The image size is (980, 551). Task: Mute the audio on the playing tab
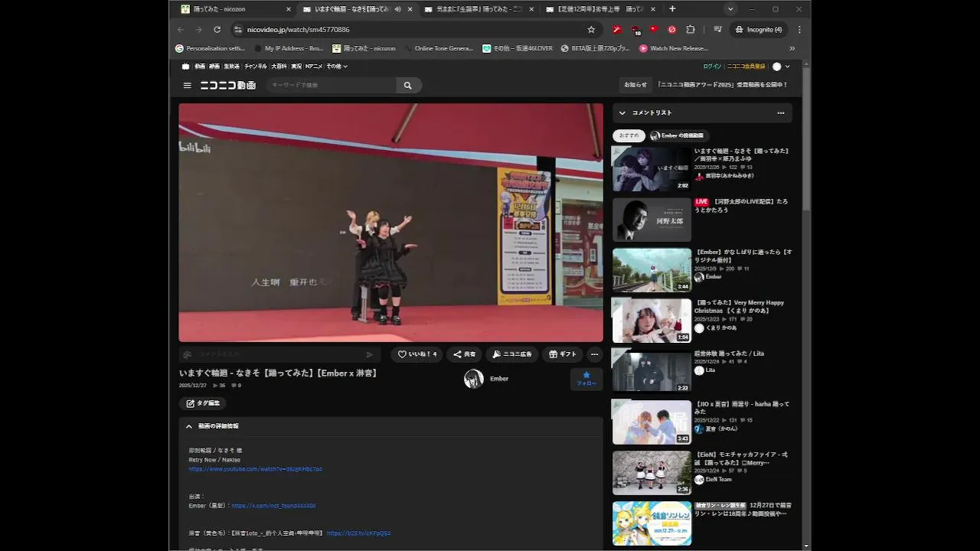click(397, 9)
